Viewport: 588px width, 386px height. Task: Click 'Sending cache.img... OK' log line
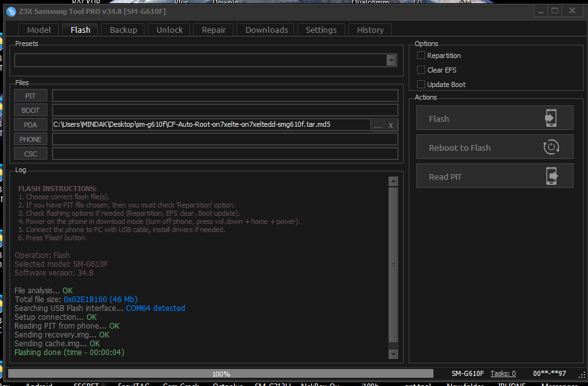(x=57, y=344)
